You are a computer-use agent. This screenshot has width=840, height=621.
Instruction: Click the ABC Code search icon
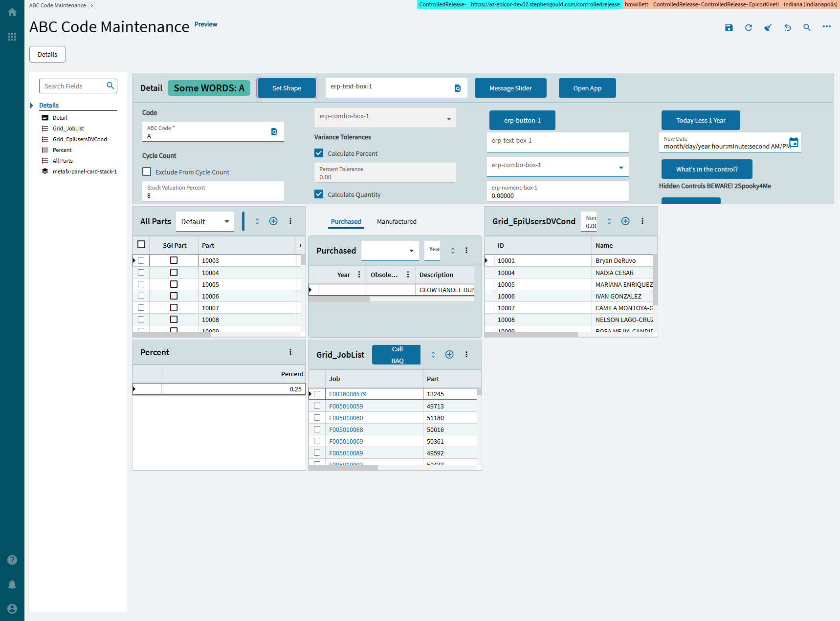(274, 132)
